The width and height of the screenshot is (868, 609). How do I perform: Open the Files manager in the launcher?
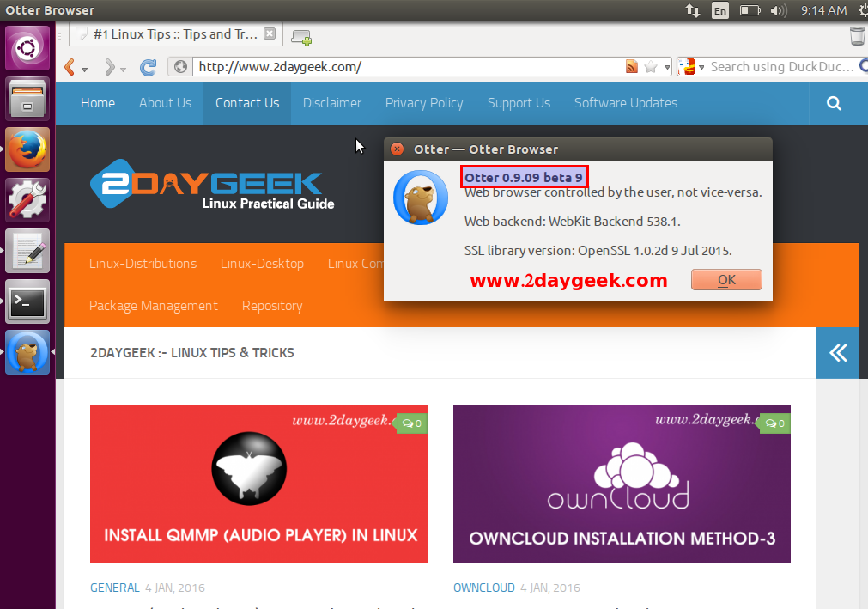tap(27, 99)
